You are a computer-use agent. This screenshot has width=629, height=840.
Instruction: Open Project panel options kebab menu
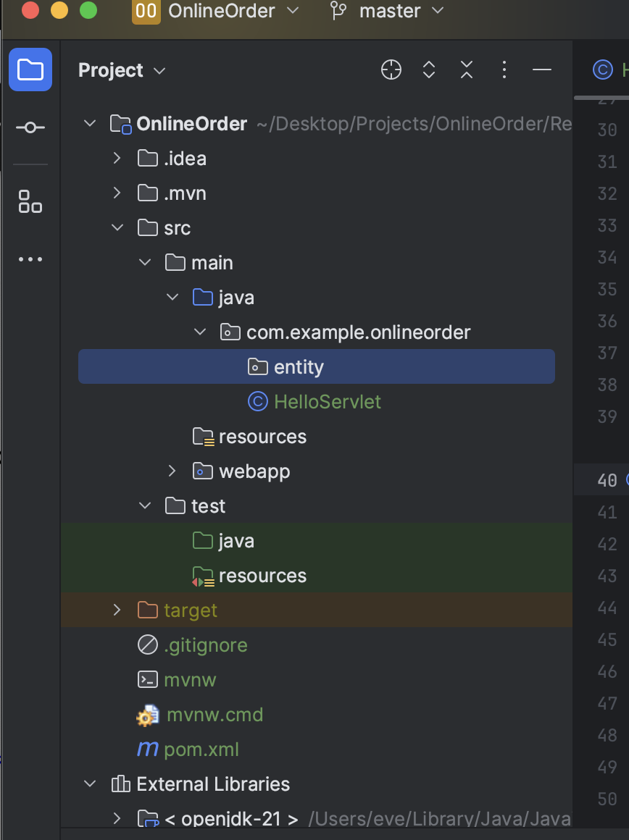pyautogui.click(x=504, y=70)
